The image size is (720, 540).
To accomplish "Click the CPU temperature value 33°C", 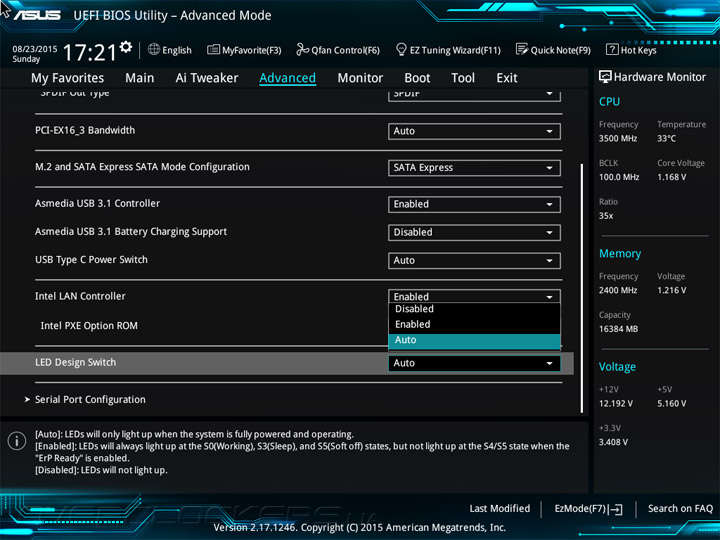I will click(666, 139).
